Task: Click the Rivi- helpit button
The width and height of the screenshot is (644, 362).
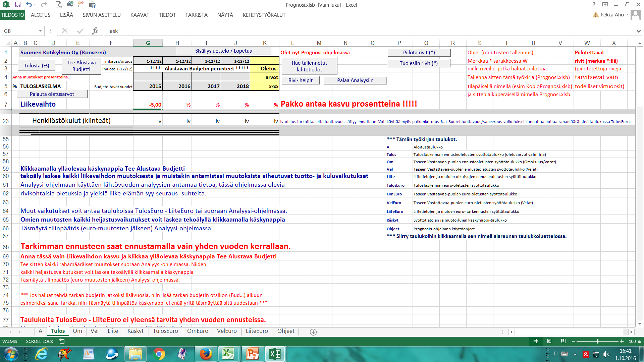Action: (301, 80)
